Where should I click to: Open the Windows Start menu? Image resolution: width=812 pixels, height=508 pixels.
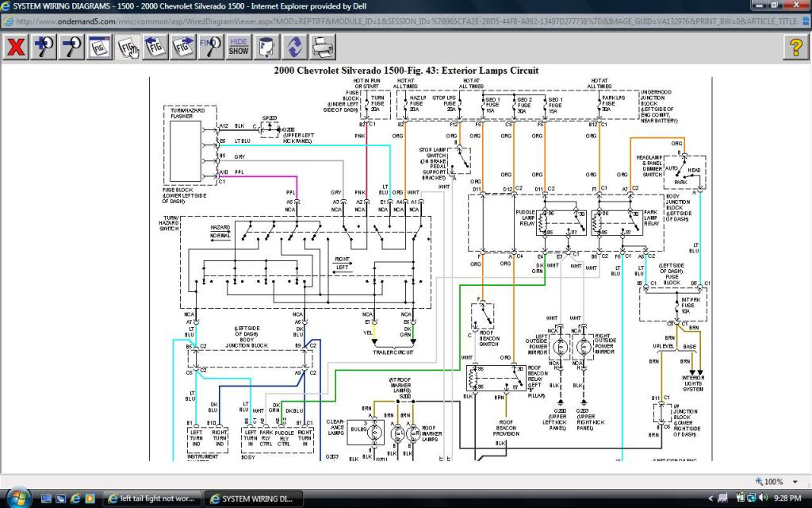pyautogui.click(x=16, y=498)
